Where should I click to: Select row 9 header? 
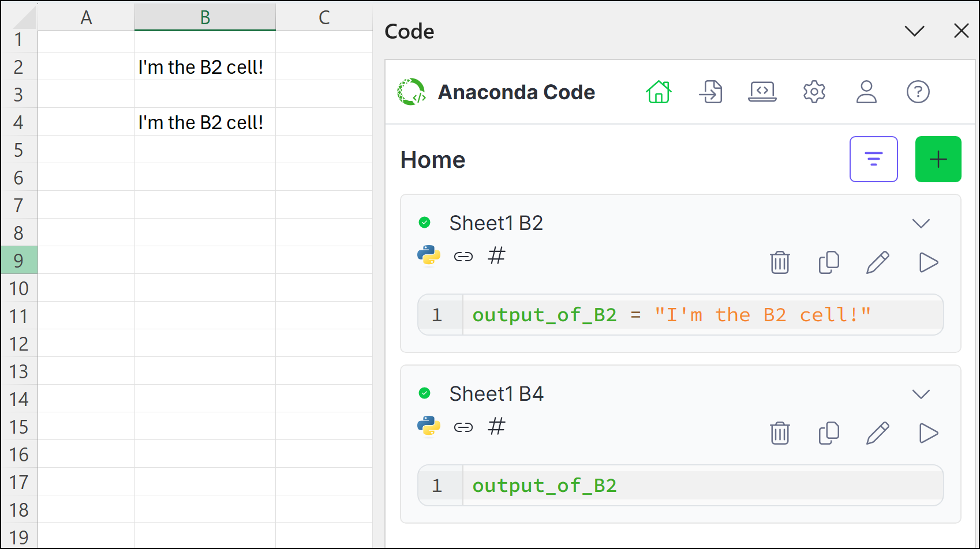(x=19, y=260)
